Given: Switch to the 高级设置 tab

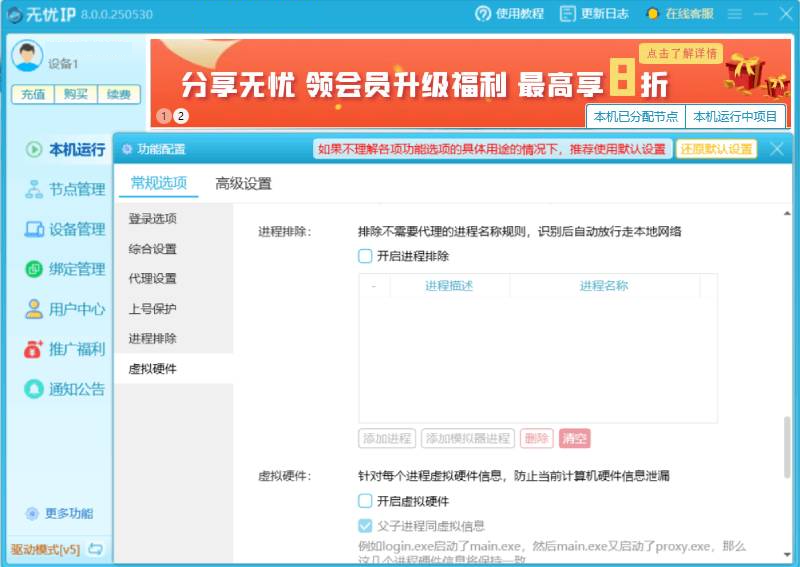Looking at the screenshot, I should tap(243, 183).
